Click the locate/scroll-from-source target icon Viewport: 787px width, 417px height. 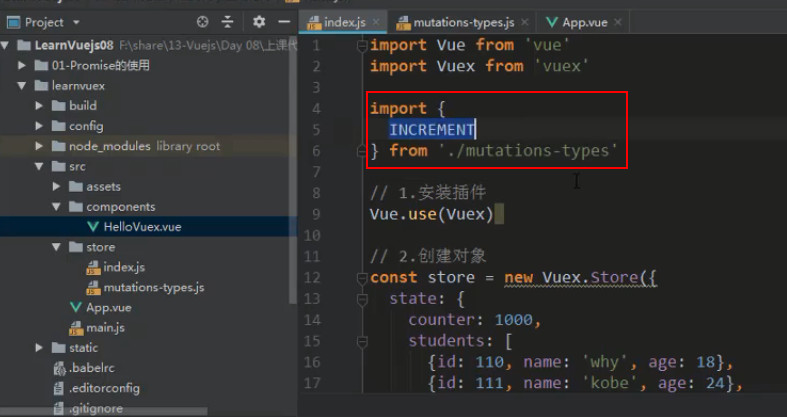point(202,22)
